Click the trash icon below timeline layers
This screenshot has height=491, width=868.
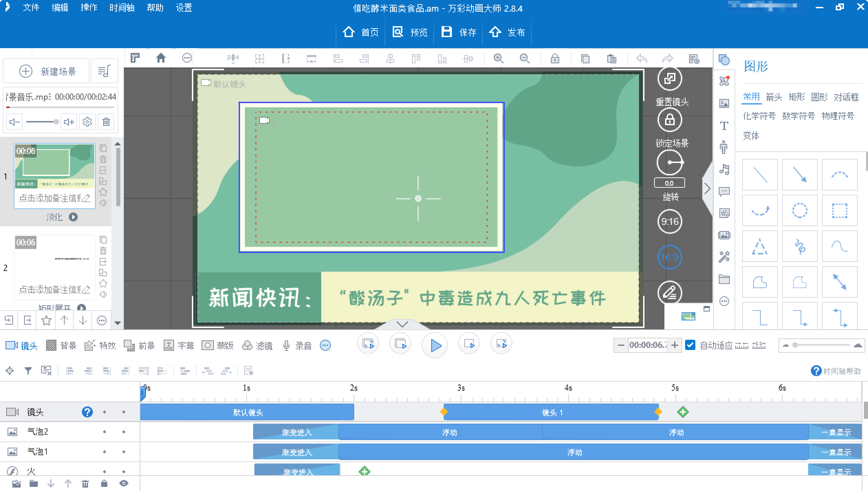(85, 484)
